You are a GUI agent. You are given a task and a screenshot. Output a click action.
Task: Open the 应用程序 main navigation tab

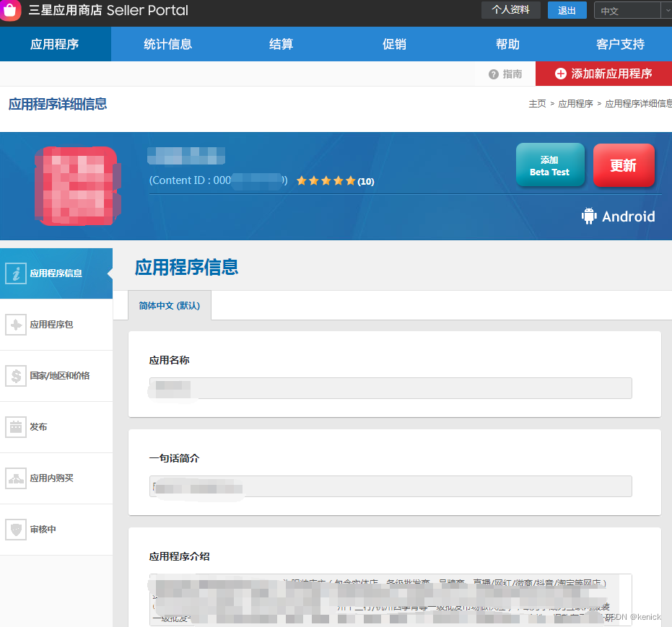(x=56, y=44)
